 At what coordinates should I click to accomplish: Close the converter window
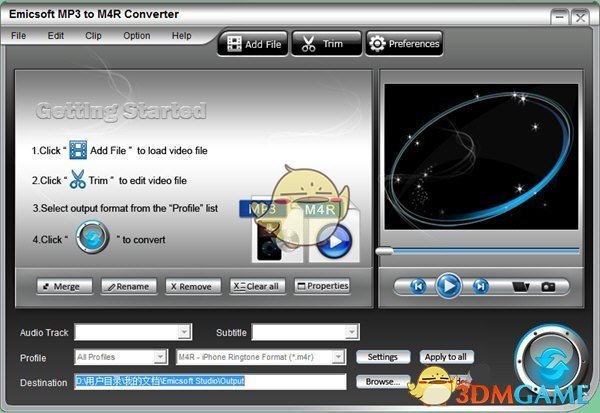pos(580,17)
